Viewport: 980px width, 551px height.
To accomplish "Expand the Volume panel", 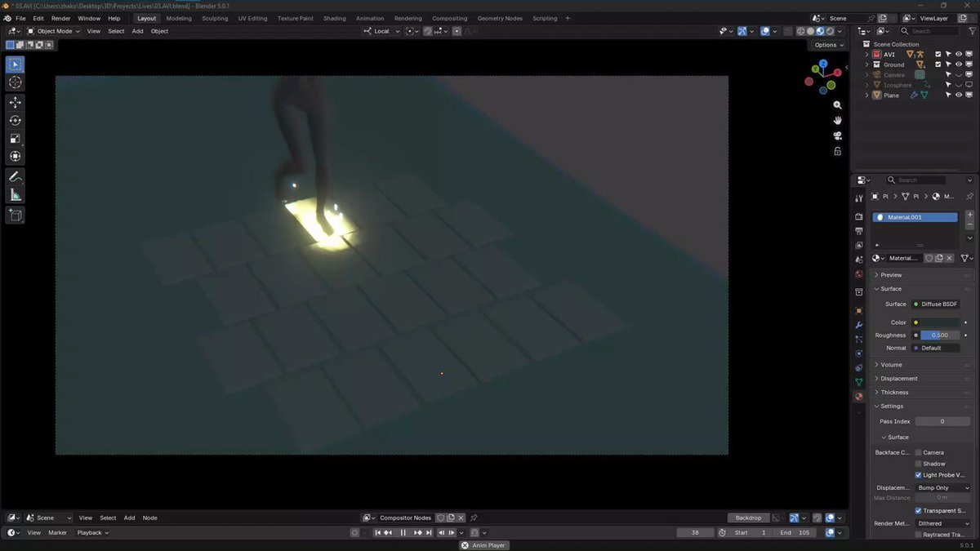I will point(891,365).
